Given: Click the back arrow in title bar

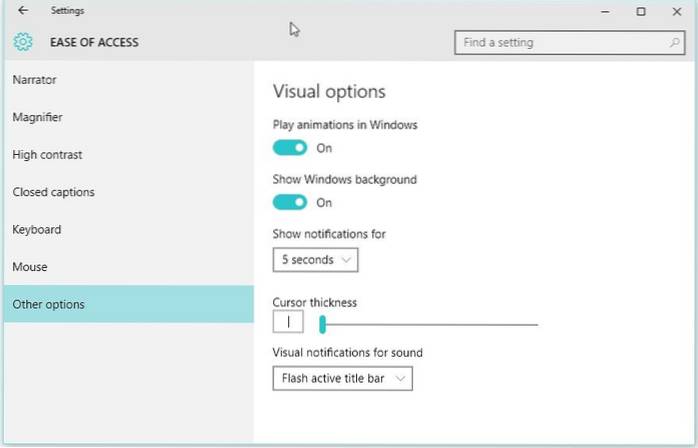Looking at the screenshot, I should [x=23, y=11].
